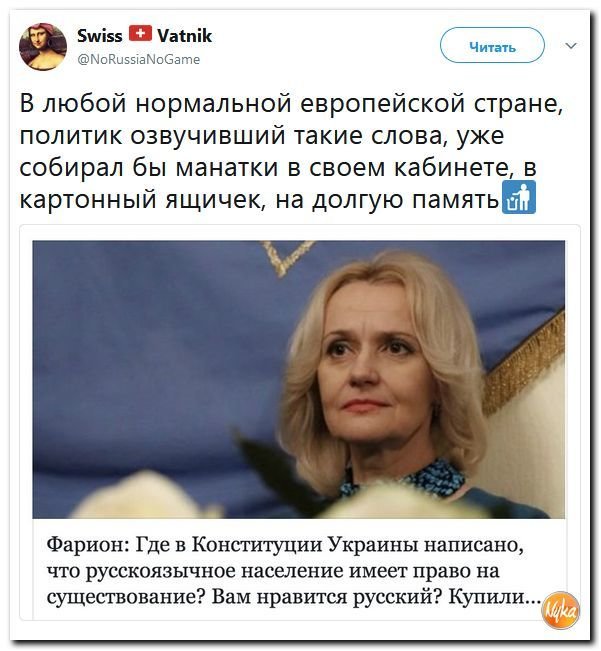Click tweet line картонный ящичек, на долгую память
Viewport: 601px width, 651px height.
[x=259, y=200]
